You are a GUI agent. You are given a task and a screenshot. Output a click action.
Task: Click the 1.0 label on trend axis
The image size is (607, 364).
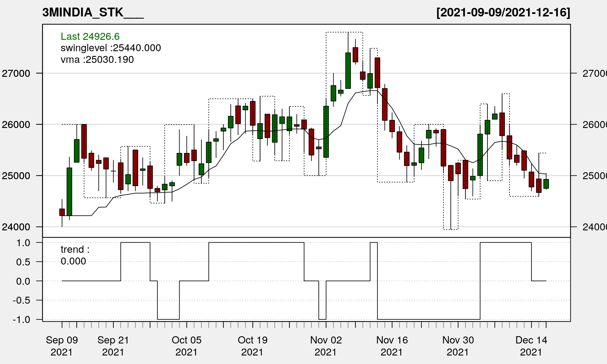[23, 243]
